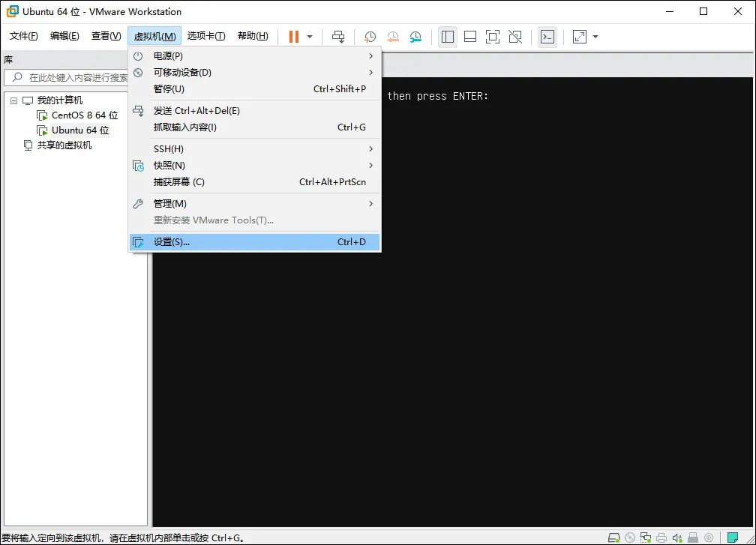Click the stretch guest display icon
This screenshot has width=756, height=545.
point(580,37)
